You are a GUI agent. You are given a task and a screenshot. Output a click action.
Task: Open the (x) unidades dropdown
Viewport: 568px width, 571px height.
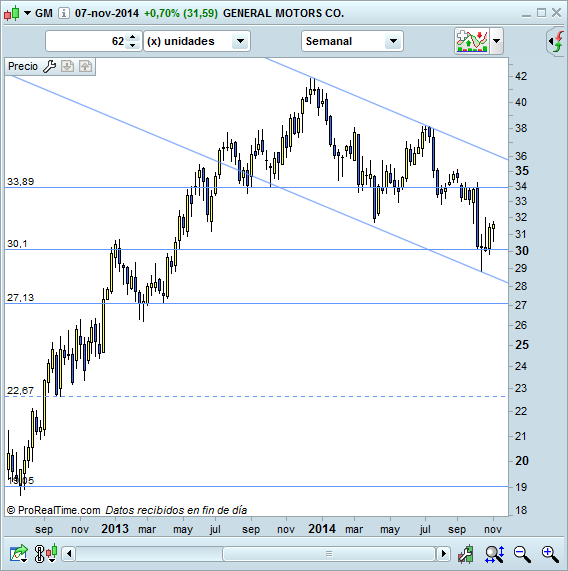(x=197, y=41)
